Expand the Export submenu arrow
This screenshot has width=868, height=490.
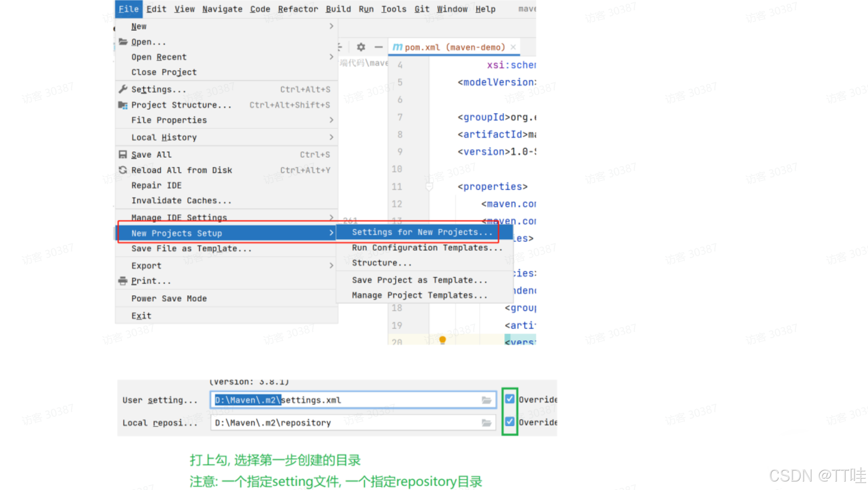click(331, 266)
